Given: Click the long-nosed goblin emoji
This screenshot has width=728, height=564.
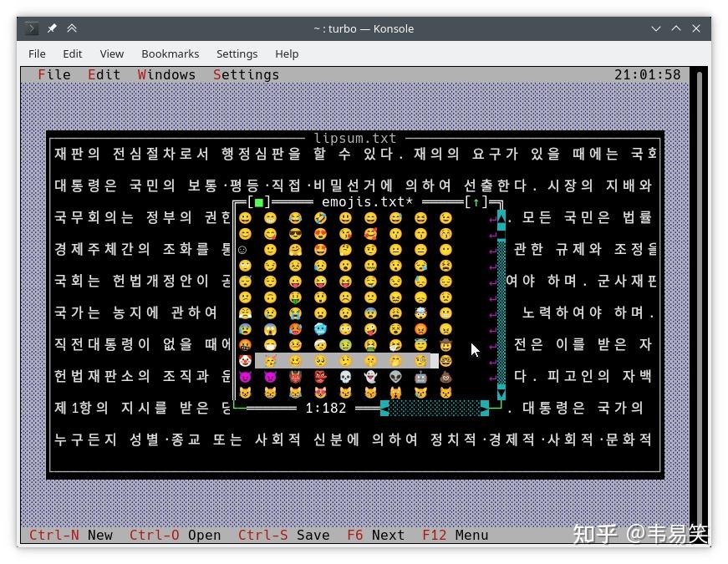Looking at the screenshot, I should coord(320,377).
